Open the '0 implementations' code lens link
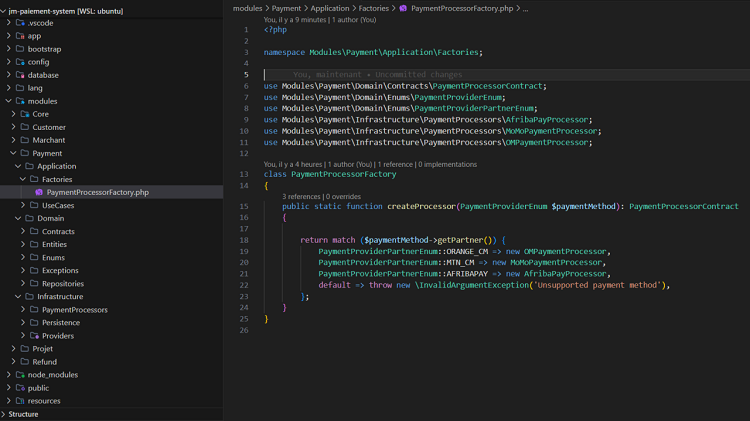750x421 pixels. 447,164
